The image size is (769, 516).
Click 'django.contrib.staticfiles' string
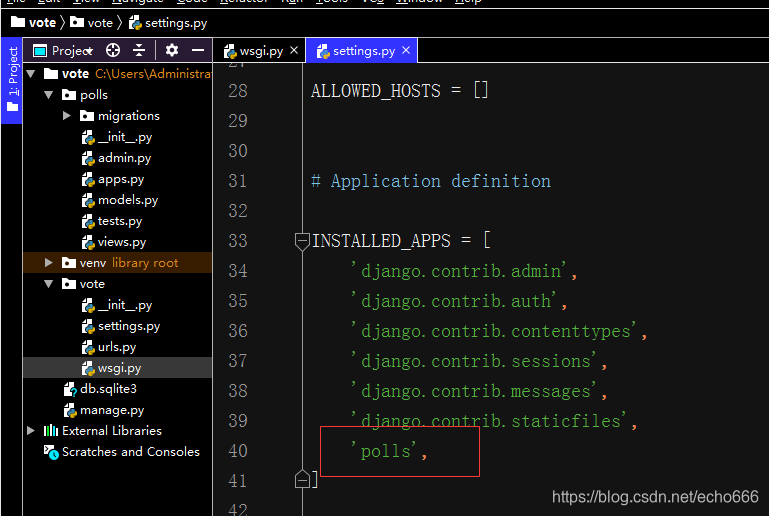(x=490, y=421)
